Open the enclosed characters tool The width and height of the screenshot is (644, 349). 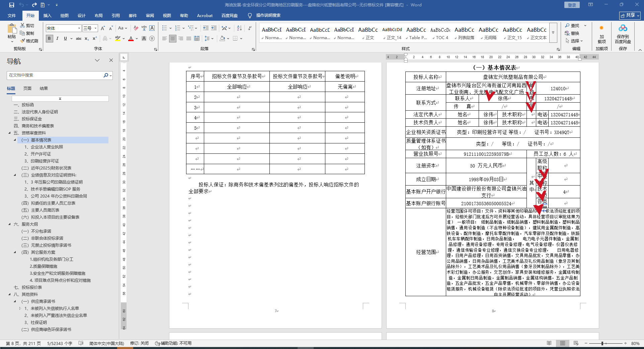point(152,38)
